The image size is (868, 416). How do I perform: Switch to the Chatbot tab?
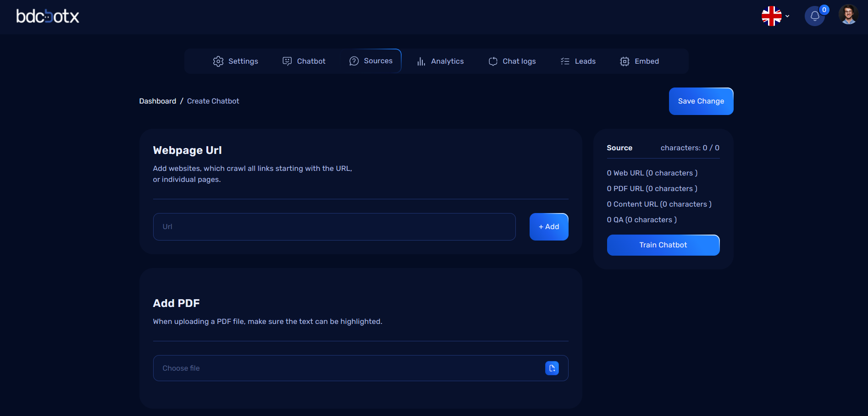tap(304, 61)
